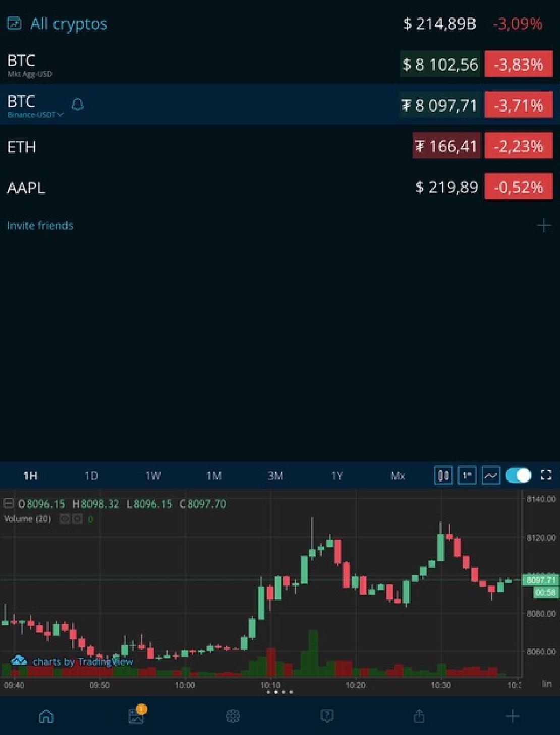Tap the chart page indicator dots
This screenshot has width=560, height=735.
click(279, 692)
